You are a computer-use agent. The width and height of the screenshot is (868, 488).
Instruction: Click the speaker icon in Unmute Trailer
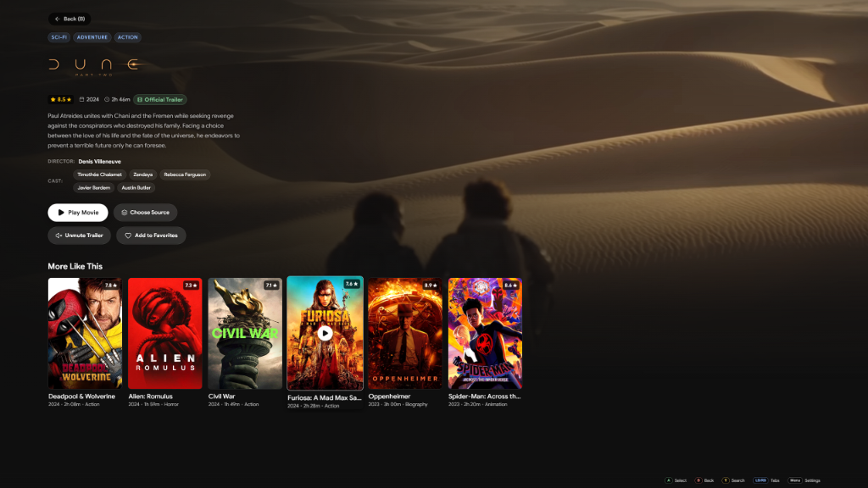point(58,236)
